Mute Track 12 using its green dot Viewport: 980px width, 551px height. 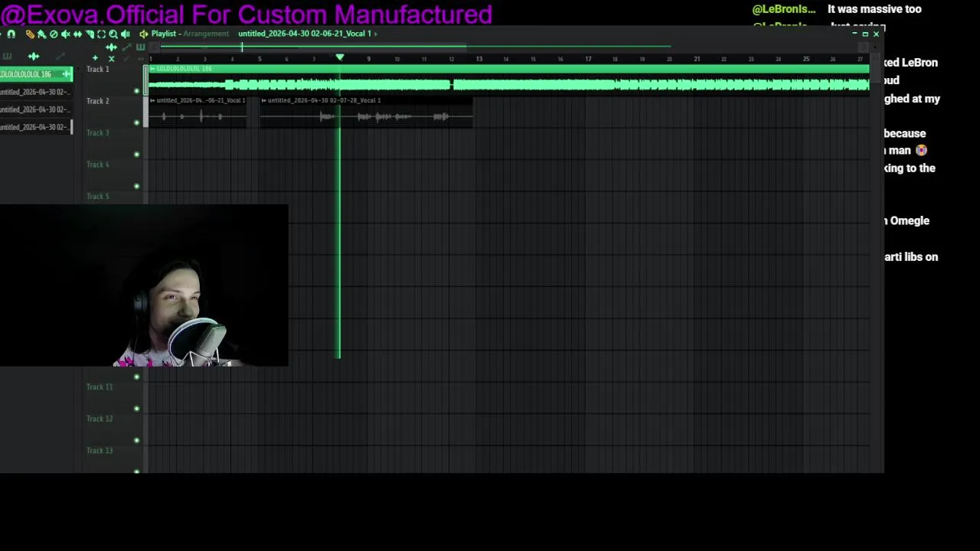pyautogui.click(x=137, y=440)
